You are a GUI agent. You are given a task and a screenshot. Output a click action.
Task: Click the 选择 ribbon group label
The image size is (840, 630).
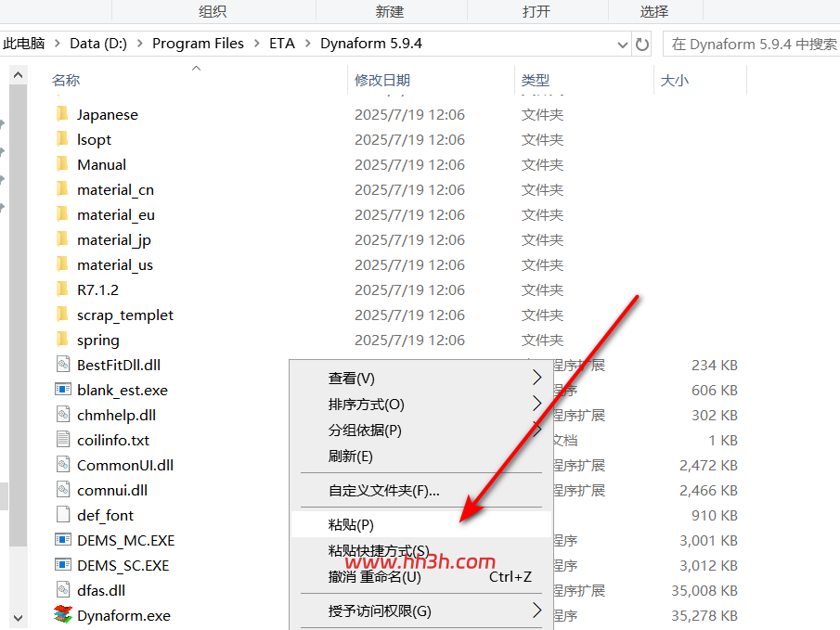[x=654, y=11]
